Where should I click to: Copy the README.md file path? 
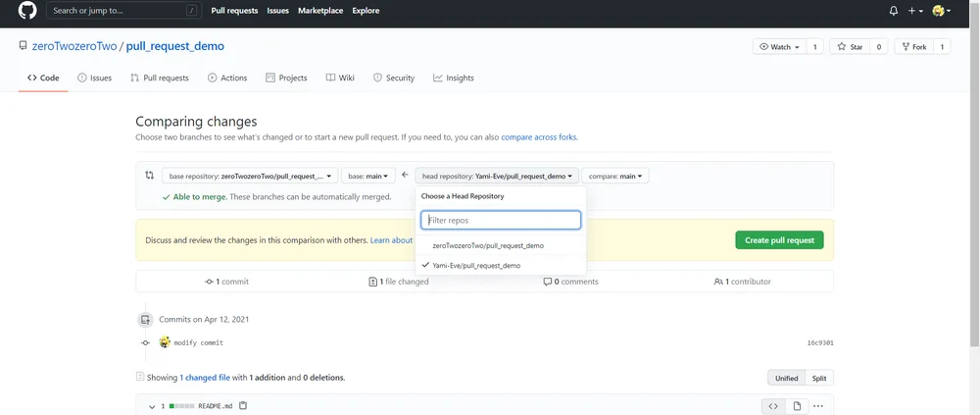coord(243,405)
